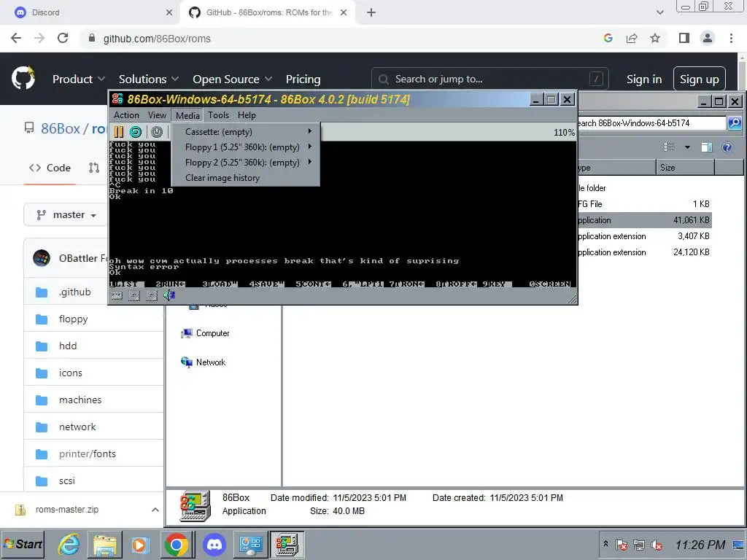This screenshot has height=560, width=747.
Task: Open Chrome three-dot menu
Action: [731, 38]
